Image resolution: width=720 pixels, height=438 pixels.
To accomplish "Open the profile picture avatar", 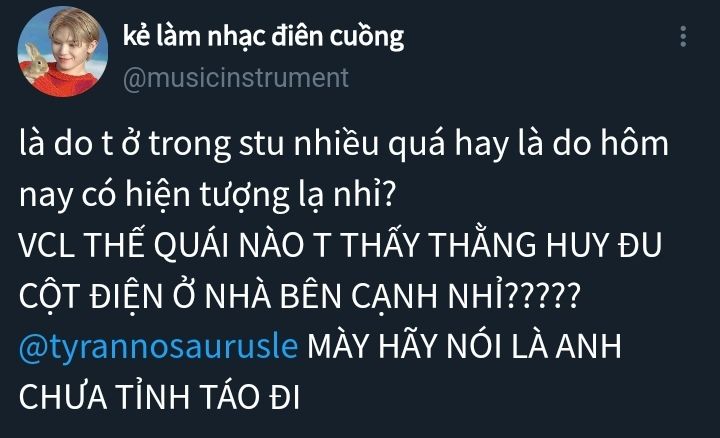I will (63, 51).
